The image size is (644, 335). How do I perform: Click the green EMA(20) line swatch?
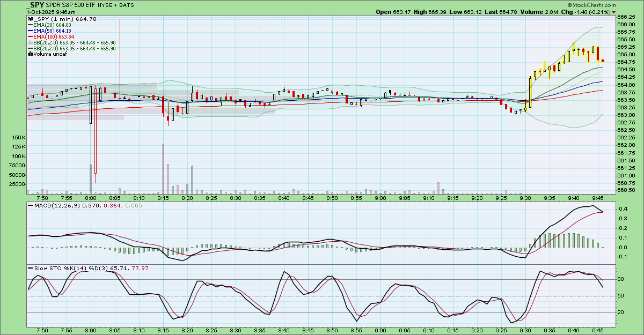(x=30, y=25)
